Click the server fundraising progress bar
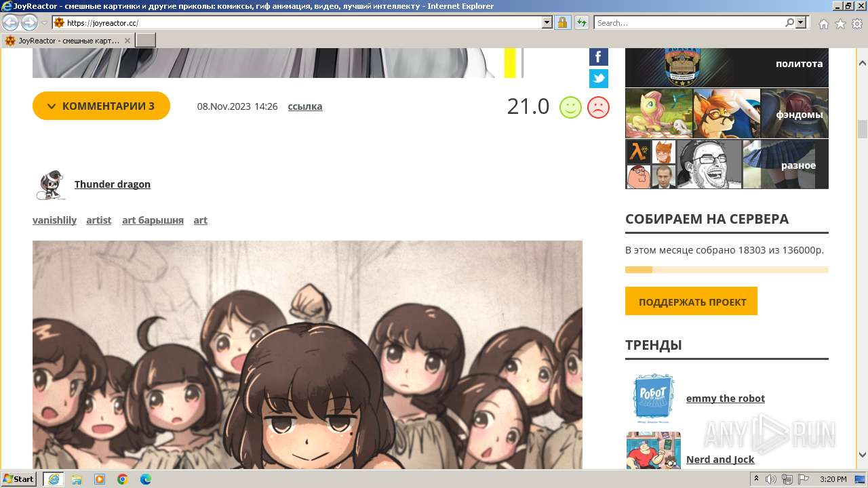Viewport: 868px width, 488px height. pos(727,270)
